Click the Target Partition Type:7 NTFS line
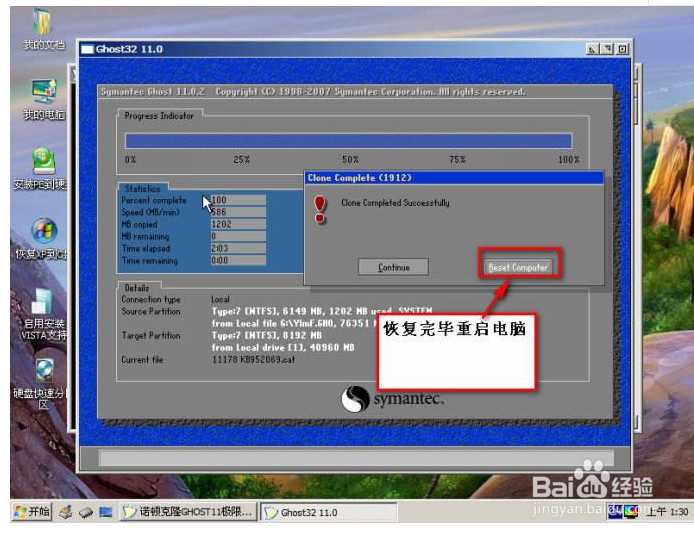 pos(267,335)
